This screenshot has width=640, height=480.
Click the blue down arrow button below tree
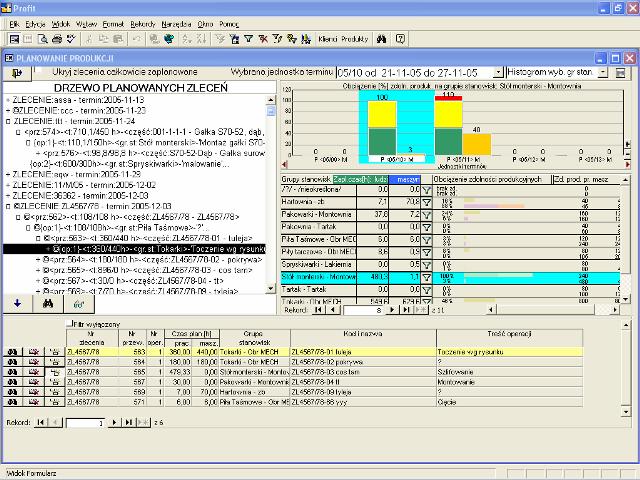(18, 303)
